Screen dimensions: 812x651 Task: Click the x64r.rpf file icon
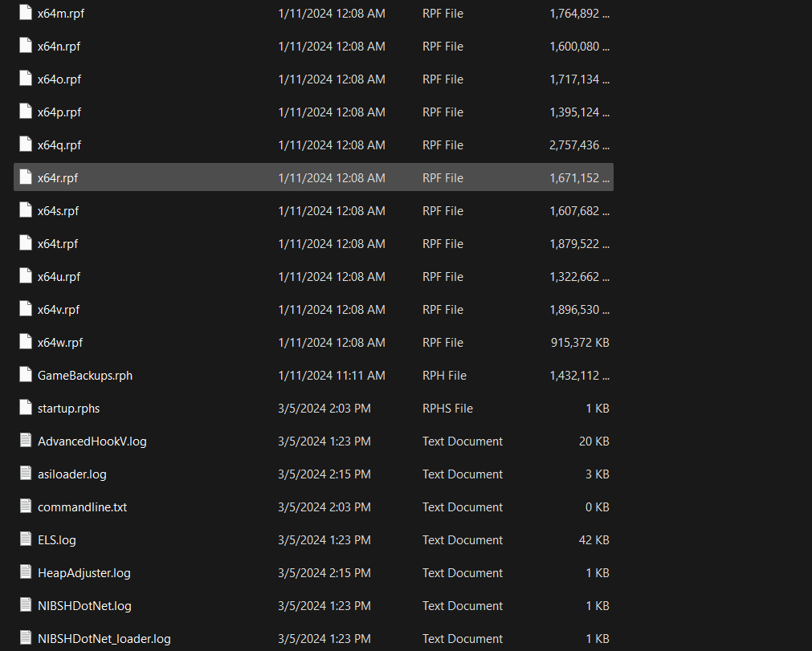26,177
